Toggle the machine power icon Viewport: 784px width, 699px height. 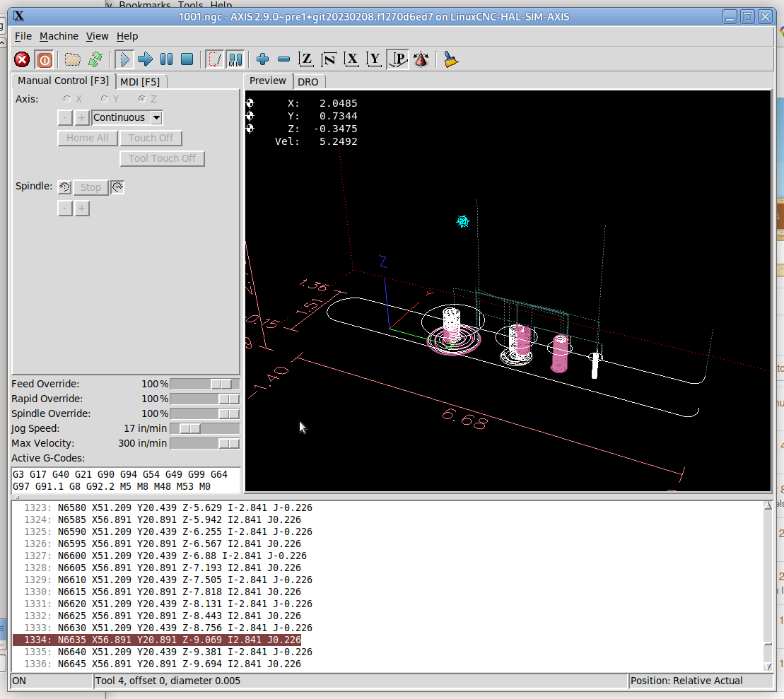tap(45, 60)
